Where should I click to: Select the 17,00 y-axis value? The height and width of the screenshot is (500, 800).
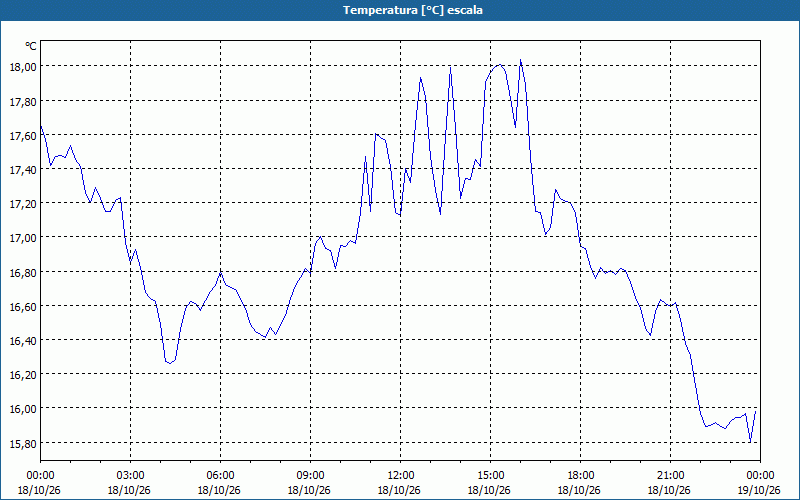click(23, 238)
